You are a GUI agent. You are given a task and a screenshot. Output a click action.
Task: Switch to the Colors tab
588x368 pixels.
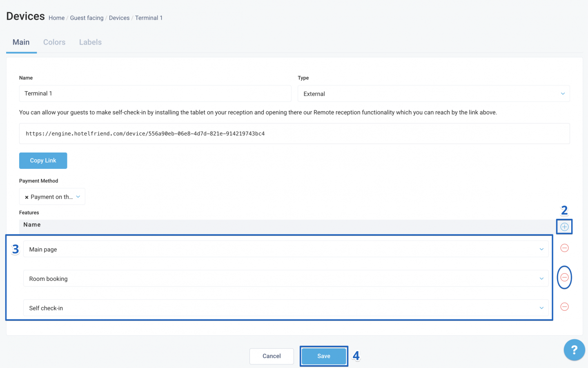(54, 42)
